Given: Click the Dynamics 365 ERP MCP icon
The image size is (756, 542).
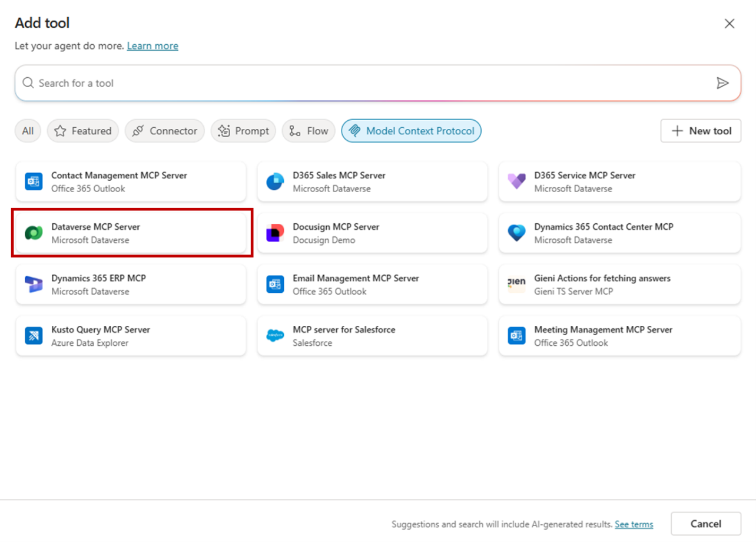Looking at the screenshot, I should (x=34, y=285).
